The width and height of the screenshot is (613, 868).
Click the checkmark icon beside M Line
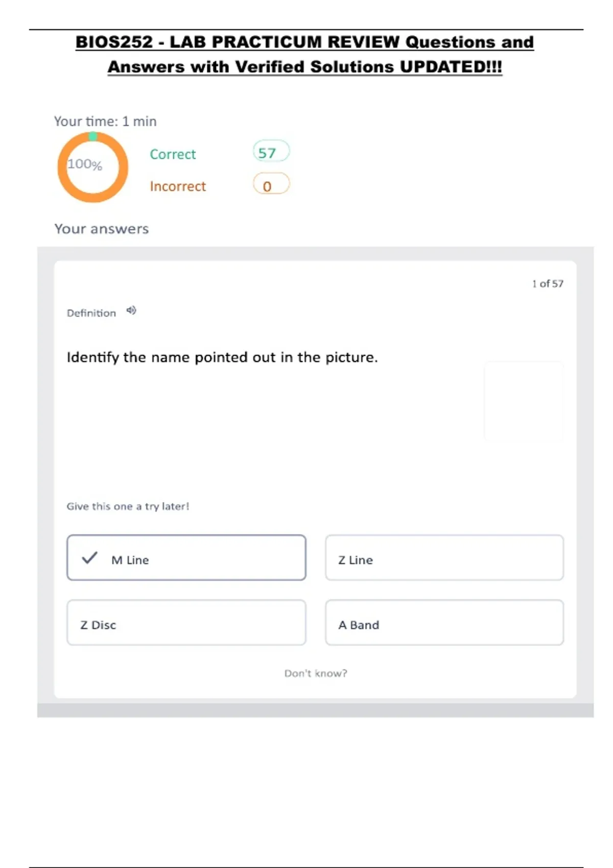(x=89, y=558)
